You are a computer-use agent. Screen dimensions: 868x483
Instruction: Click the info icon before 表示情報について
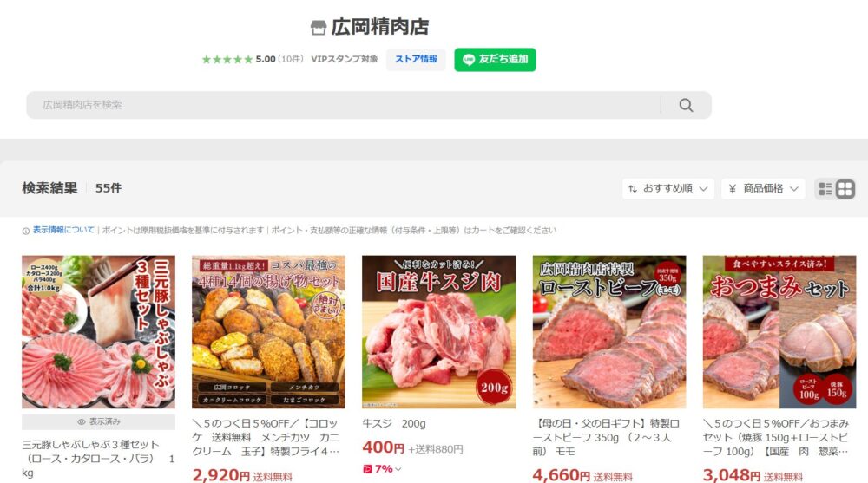pyautogui.click(x=25, y=232)
